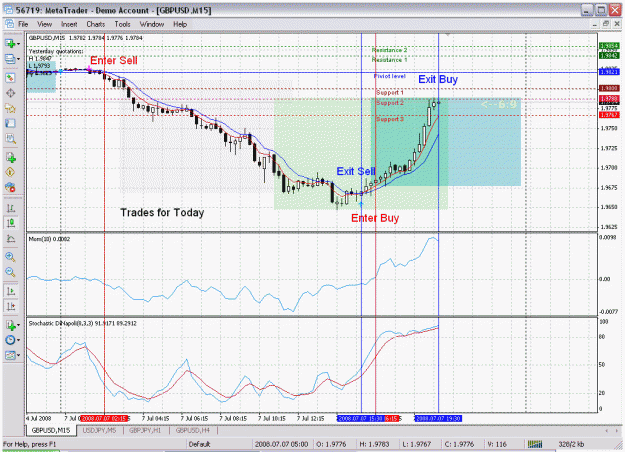Select the "Trades for Today" text label
The height and width of the screenshot is (452, 625).
[162, 213]
